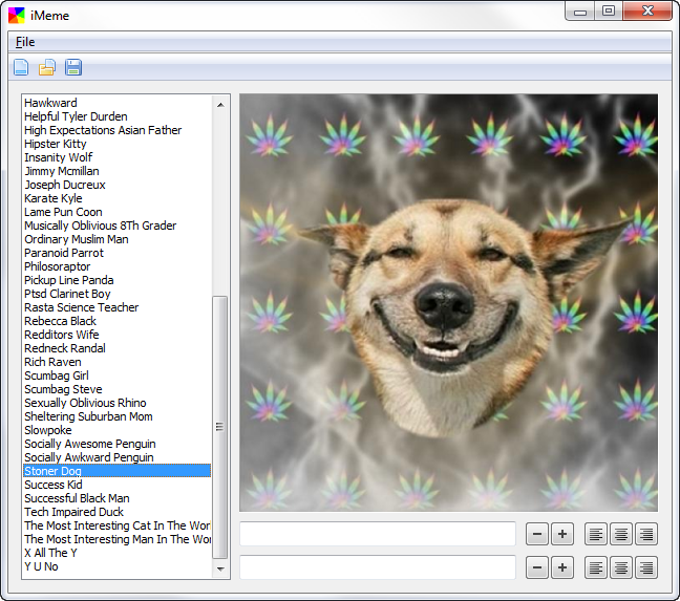Image resolution: width=680 pixels, height=601 pixels.
Task: Click the bottom caption text field
Action: [x=377, y=567]
